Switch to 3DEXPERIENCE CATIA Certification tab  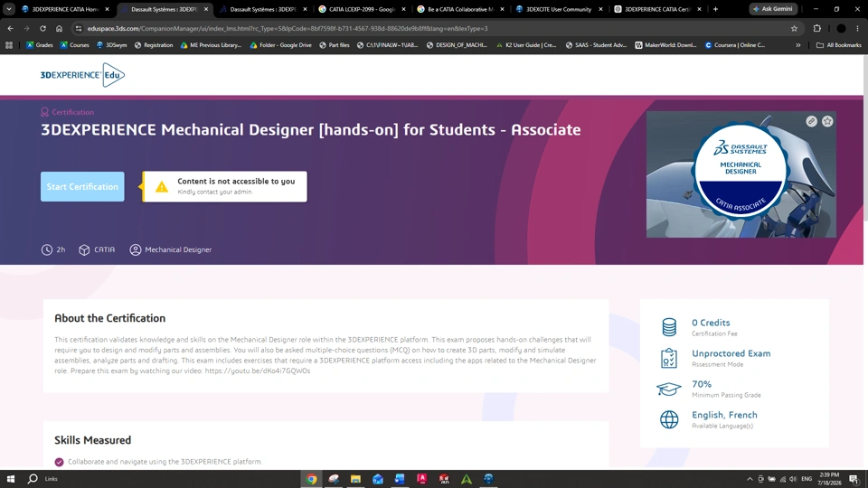pyautogui.click(x=657, y=9)
